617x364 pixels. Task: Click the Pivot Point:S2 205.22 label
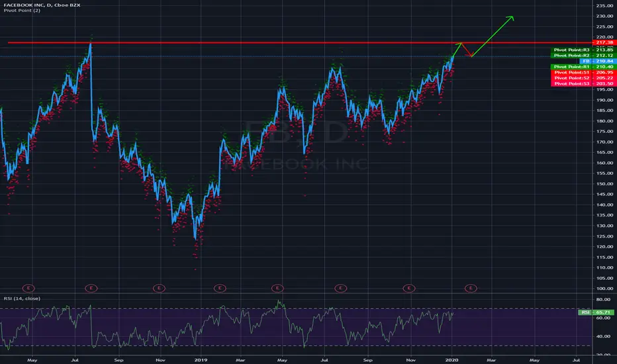pos(583,78)
